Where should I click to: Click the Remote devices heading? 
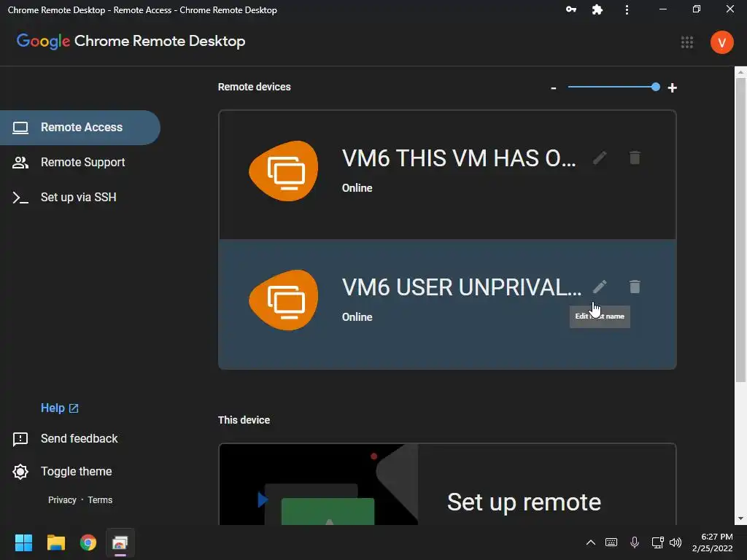tap(255, 87)
